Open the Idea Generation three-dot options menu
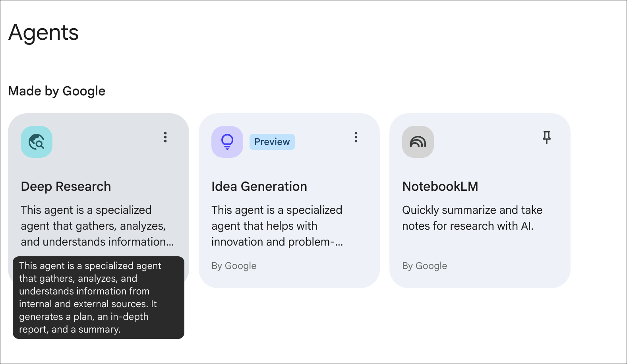627x364 pixels. (356, 137)
